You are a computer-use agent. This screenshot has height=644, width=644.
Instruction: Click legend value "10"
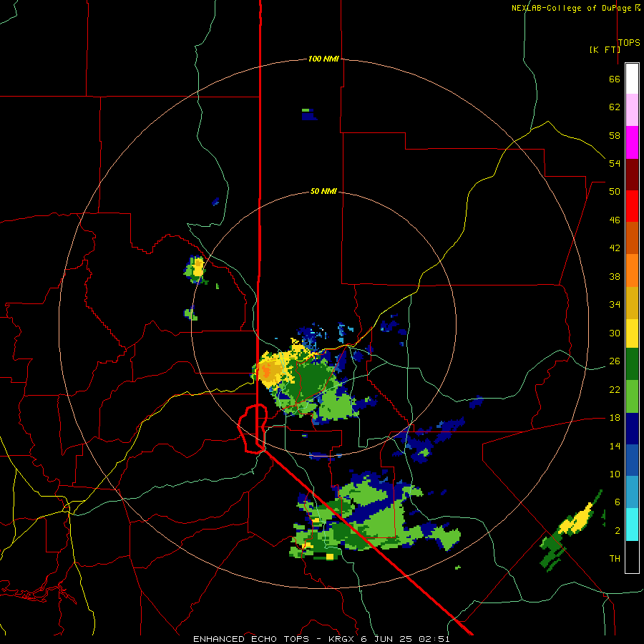click(x=615, y=474)
